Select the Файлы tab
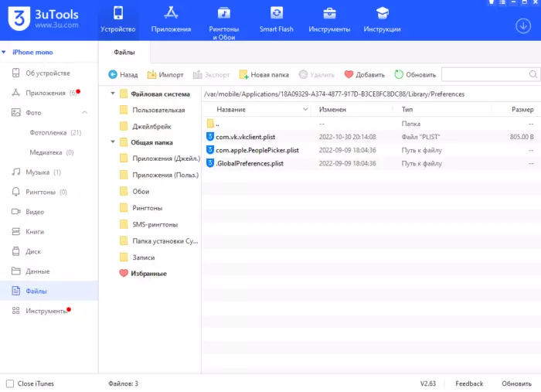Viewport: 541px width, 392px height. (124, 53)
